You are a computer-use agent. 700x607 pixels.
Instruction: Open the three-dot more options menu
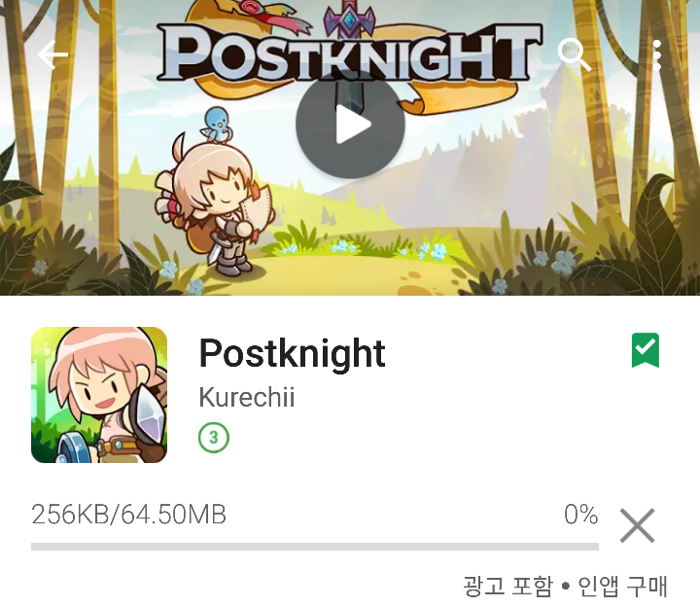(x=656, y=54)
